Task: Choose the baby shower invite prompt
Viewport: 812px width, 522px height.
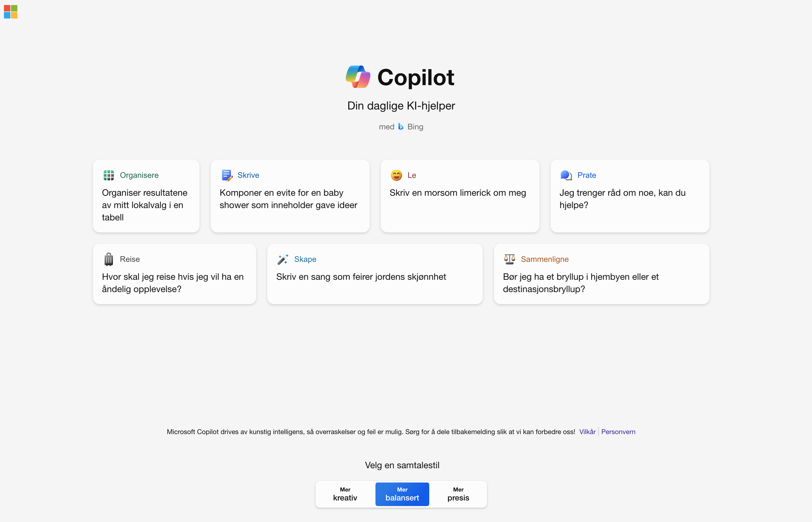Action: tap(290, 196)
